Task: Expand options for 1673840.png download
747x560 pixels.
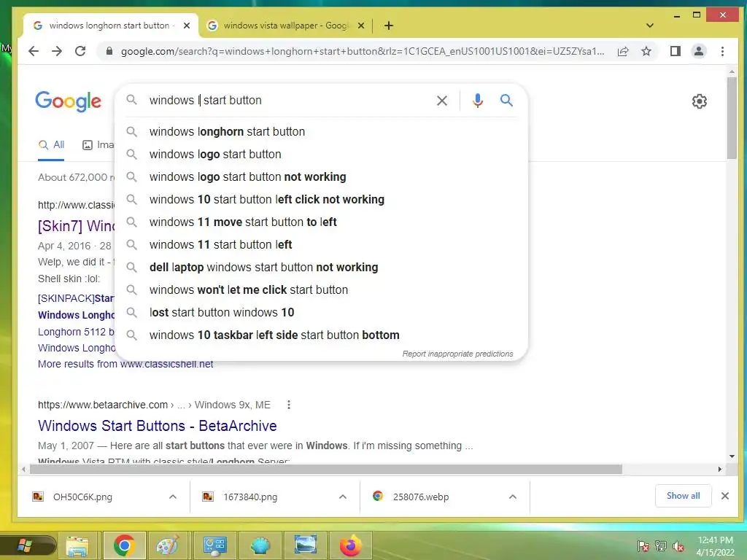Action: pos(343,497)
